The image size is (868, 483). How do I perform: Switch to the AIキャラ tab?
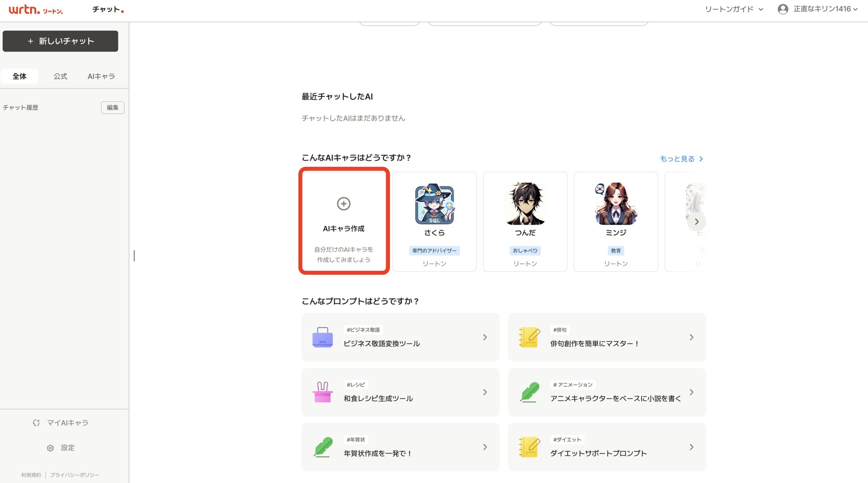pos(101,76)
